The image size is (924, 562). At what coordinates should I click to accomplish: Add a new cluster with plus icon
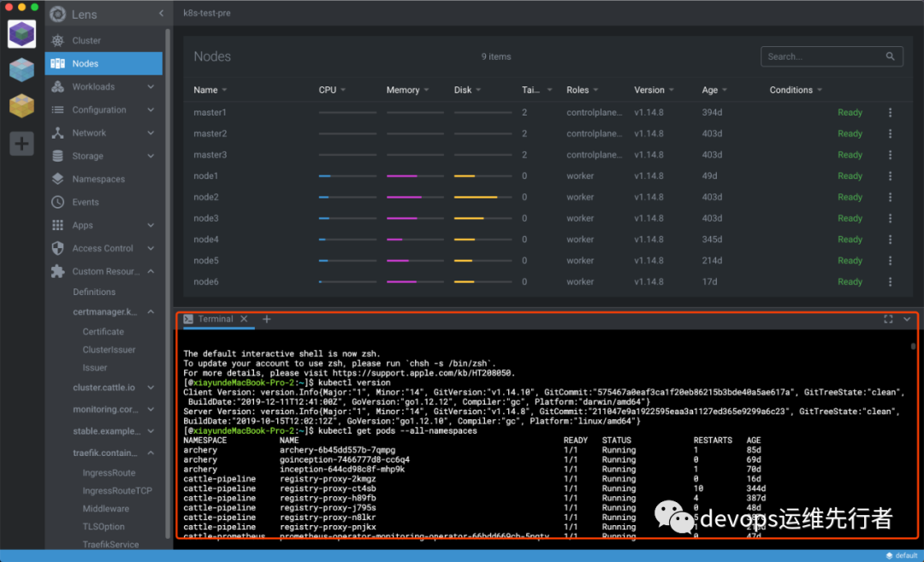pyautogui.click(x=21, y=144)
